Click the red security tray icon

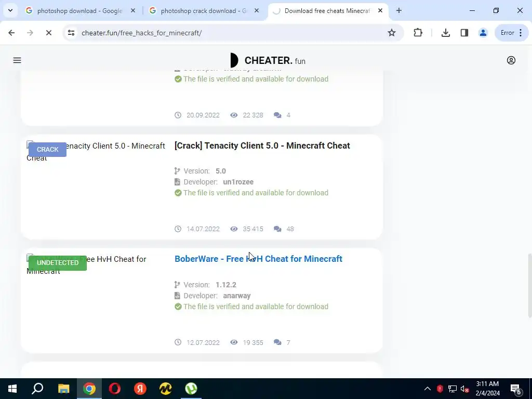pos(440,389)
